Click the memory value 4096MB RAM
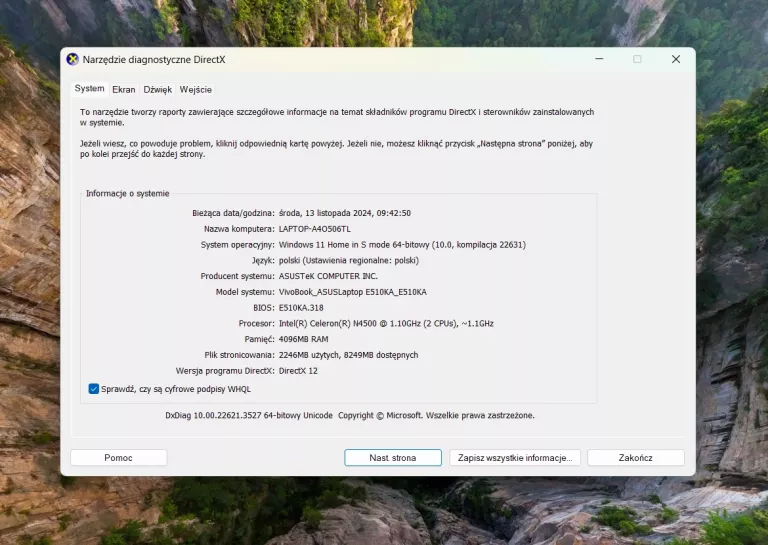The image size is (768, 545). (x=303, y=339)
